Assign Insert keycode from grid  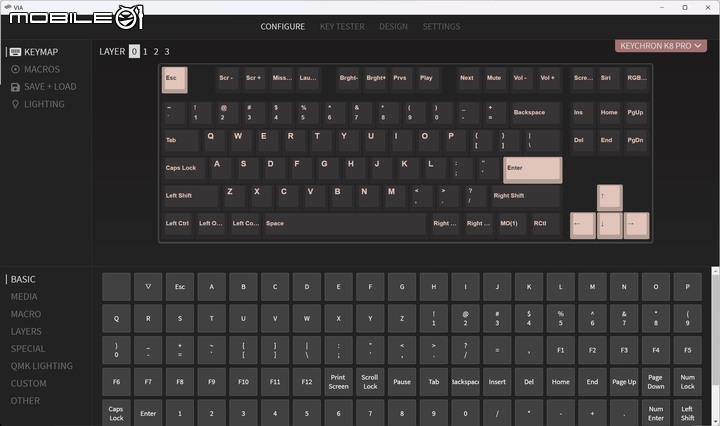point(497,382)
